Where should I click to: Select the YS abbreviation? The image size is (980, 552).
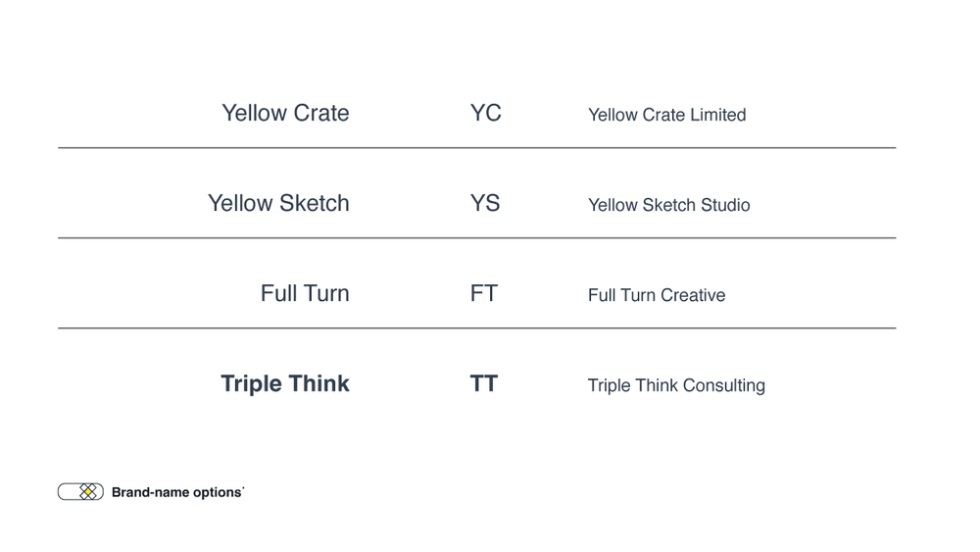(x=485, y=203)
